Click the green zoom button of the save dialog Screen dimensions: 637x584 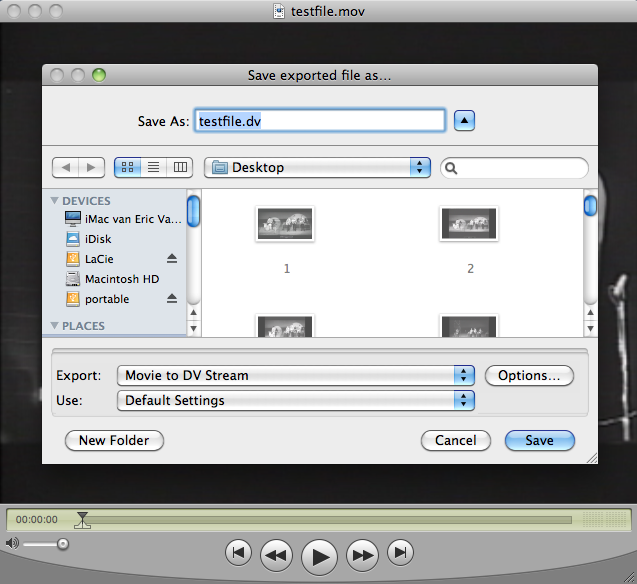pyautogui.click(x=99, y=75)
